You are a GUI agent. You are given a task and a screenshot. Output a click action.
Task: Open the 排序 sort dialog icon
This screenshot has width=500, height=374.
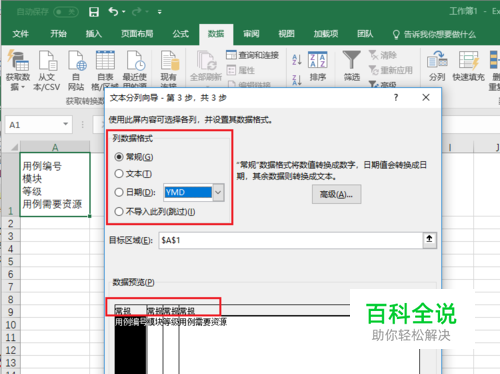[x=317, y=66]
